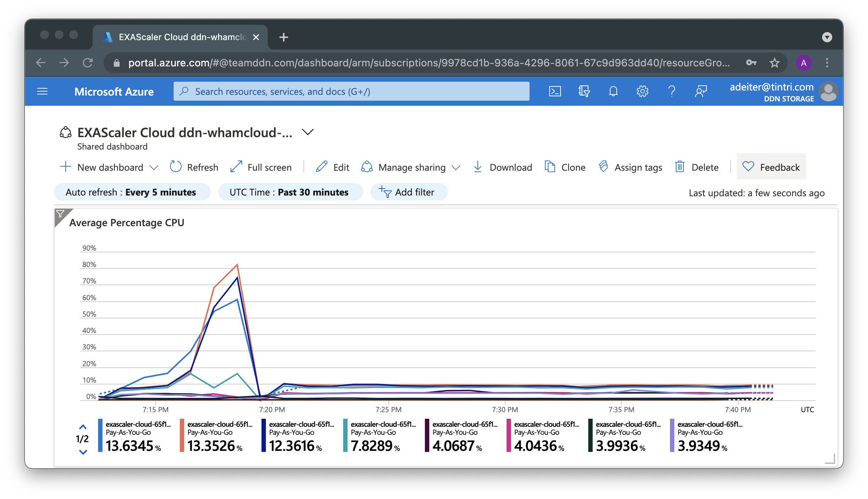Screen dimensions: 868x499
Task: Bookmark this page with star icon
Action: pos(774,63)
